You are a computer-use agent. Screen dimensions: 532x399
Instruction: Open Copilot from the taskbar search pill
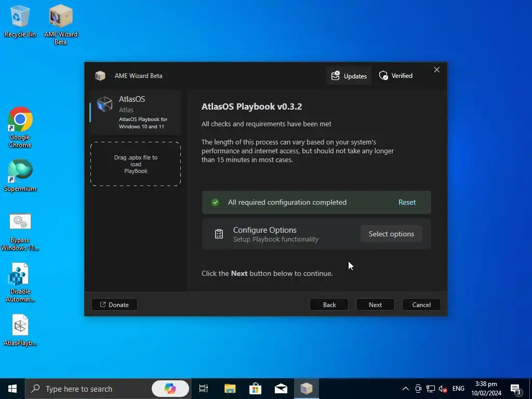(x=170, y=389)
